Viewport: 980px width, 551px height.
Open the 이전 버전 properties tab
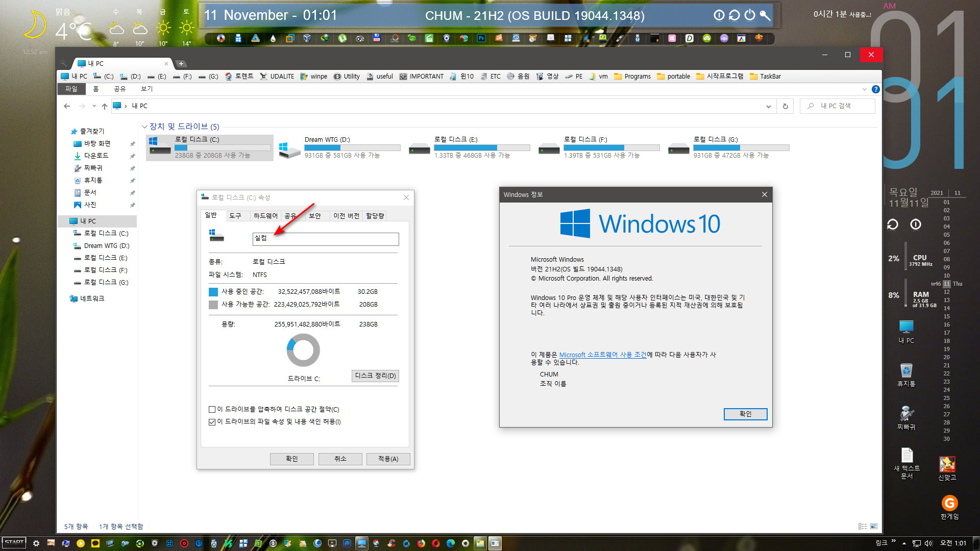pos(347,216)
